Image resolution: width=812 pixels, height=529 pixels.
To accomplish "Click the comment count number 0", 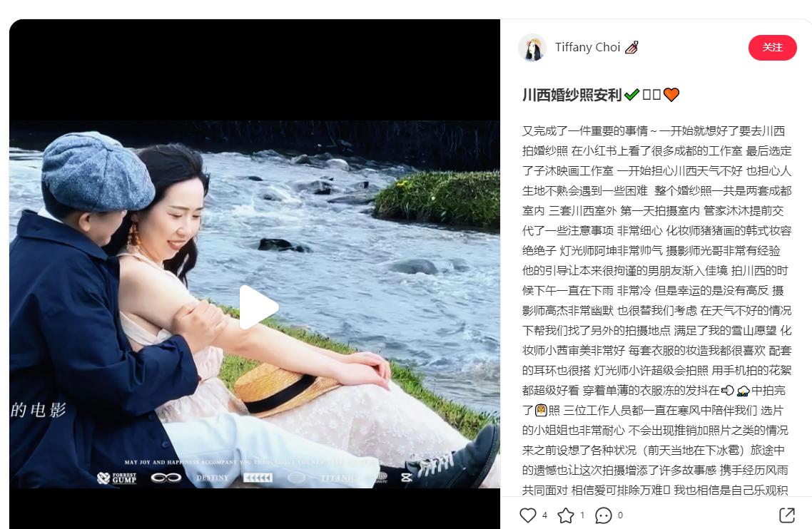I will coord(620,515).
